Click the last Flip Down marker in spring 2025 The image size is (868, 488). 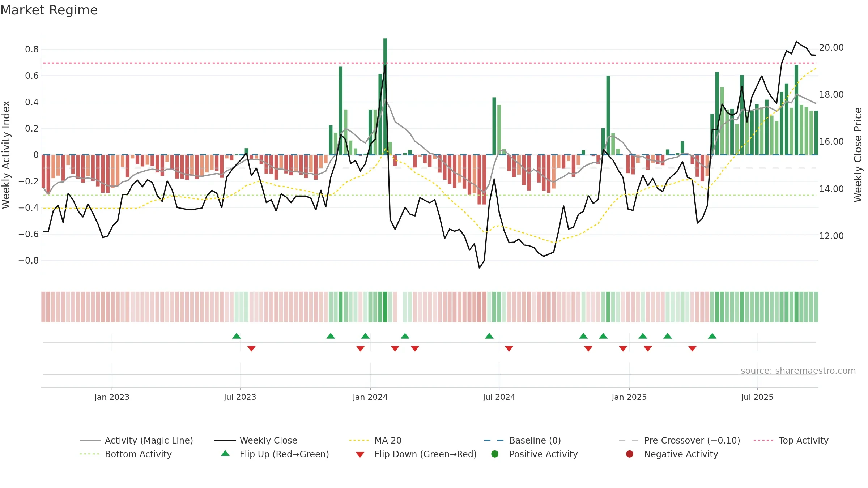pyautogui.click(x=692, y=348)
